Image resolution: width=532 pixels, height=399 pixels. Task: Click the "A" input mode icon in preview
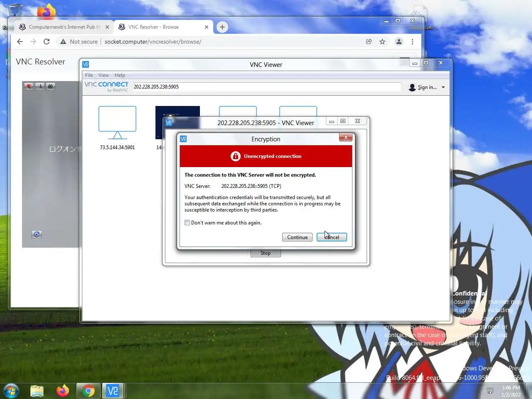point(40,86)
